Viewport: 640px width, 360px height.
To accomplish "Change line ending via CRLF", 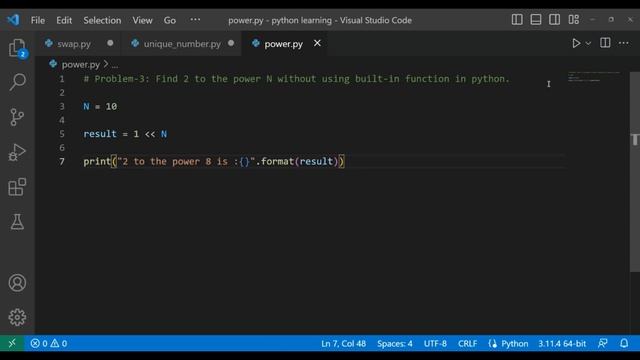I will point(467,344).
